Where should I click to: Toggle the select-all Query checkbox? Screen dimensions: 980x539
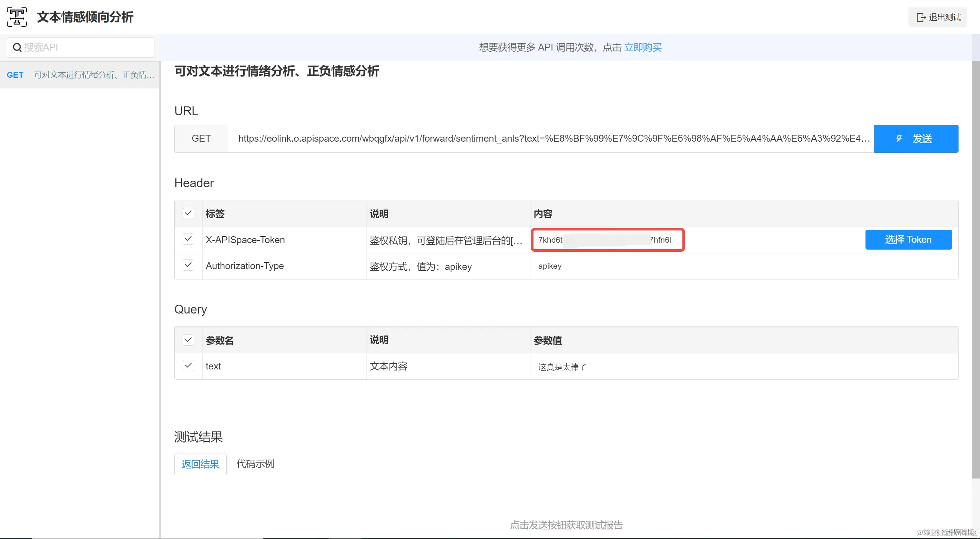[188, 340]
